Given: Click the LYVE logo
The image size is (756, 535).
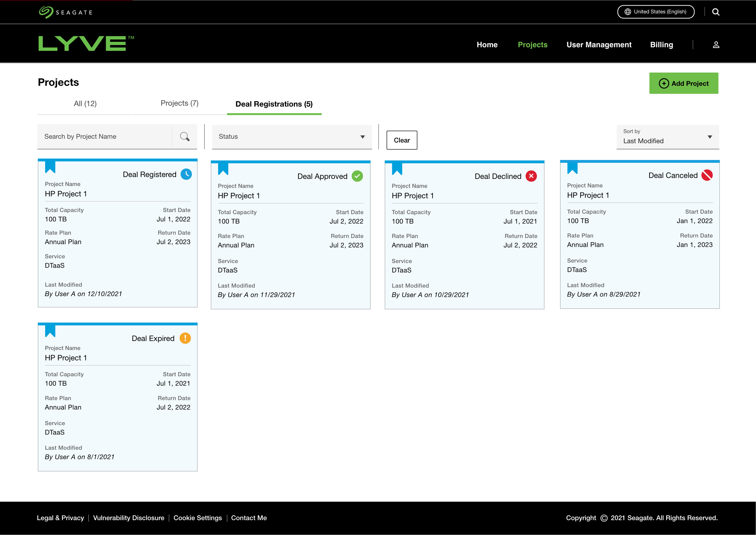Looking at the screenshot, I should 86,43.
